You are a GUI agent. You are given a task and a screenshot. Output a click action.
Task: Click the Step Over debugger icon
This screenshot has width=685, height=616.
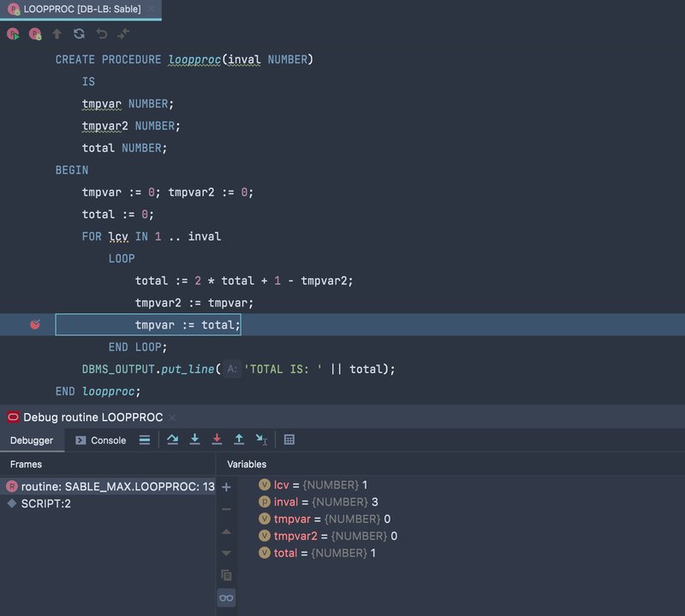click(173, 440)
